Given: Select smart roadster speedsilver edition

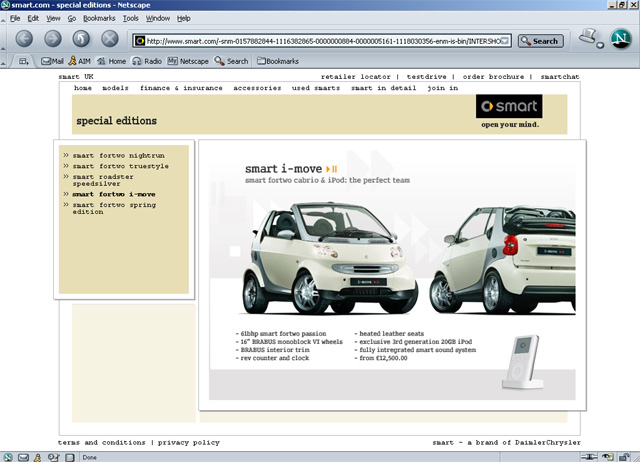Looking at the screenshot, I should pyautogui.click(x=103, y=180).
